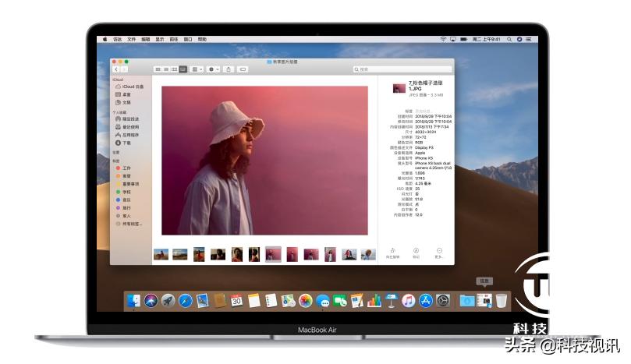Select 最近使用 (Recents) in sidebar
The width and height of the screenshot is (631, 364).
tap(127, 127)
